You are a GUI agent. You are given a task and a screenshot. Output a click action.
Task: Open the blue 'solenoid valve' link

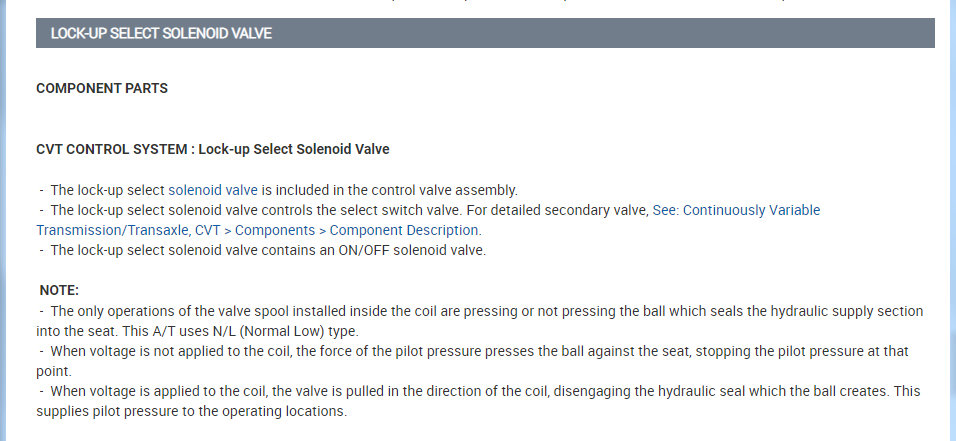coord(213,190)
